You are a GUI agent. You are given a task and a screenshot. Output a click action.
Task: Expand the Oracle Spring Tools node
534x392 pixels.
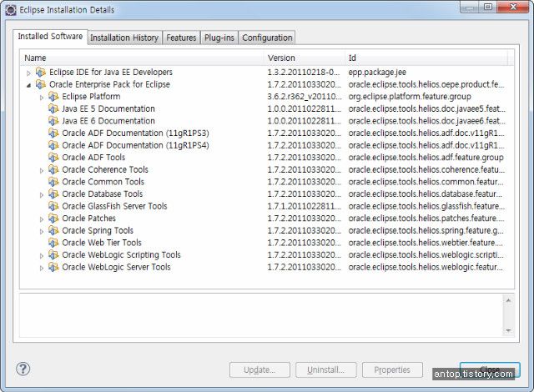click(x=42, y=231)
